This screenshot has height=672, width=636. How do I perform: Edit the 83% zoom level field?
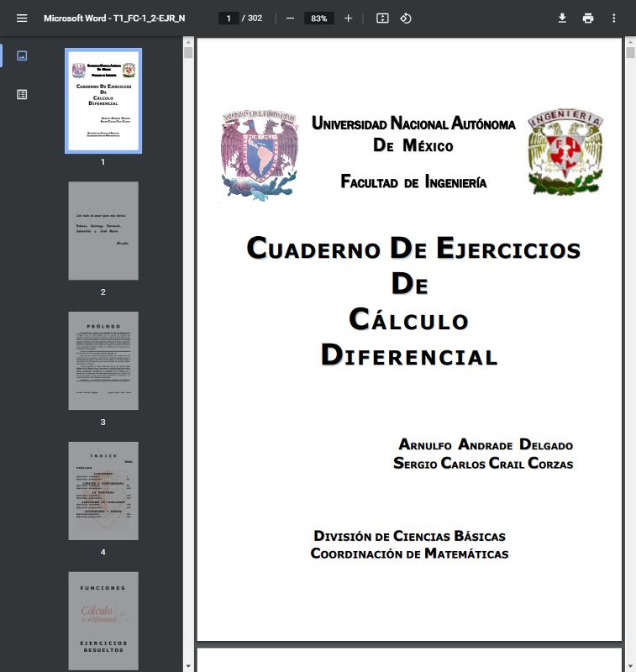click(319, 18)
